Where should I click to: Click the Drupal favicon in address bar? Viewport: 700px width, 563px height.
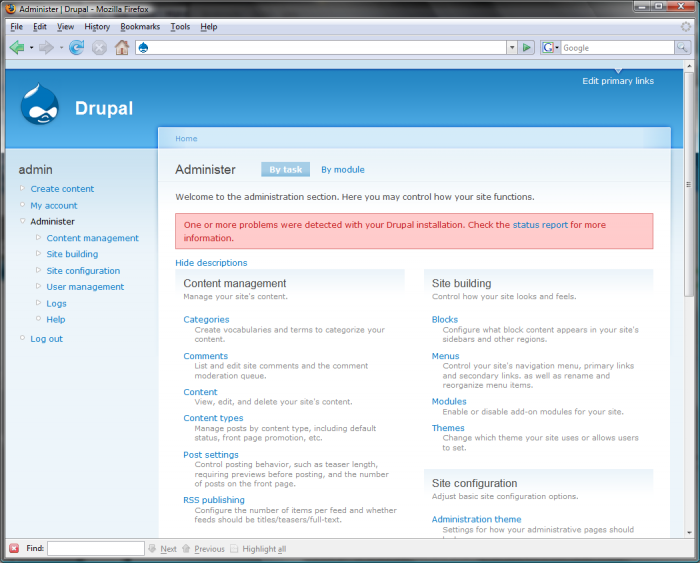(143, 48)
